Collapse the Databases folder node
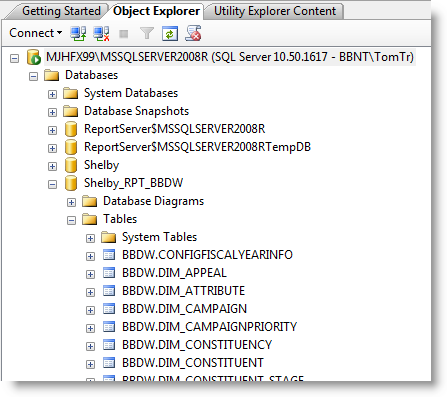 pos(33,76)
